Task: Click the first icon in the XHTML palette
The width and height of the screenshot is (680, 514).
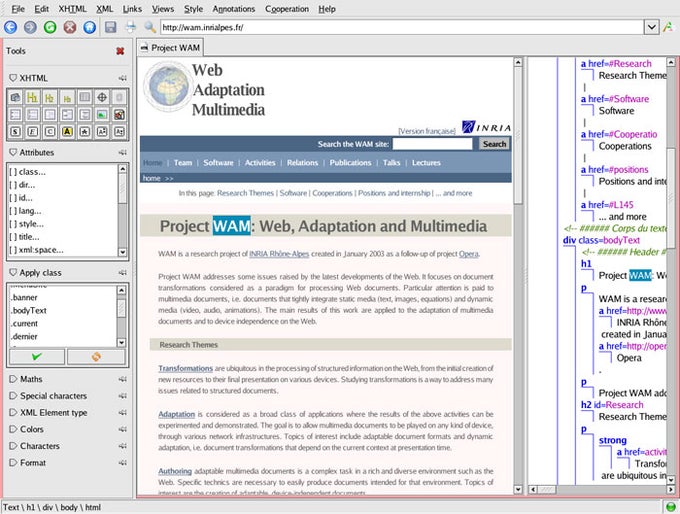Action: click(x=15, y=97)
